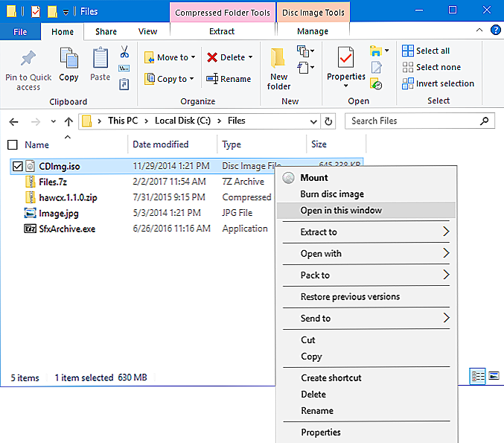Open Properties via the red checkmark icon

(x=345, y=57)
